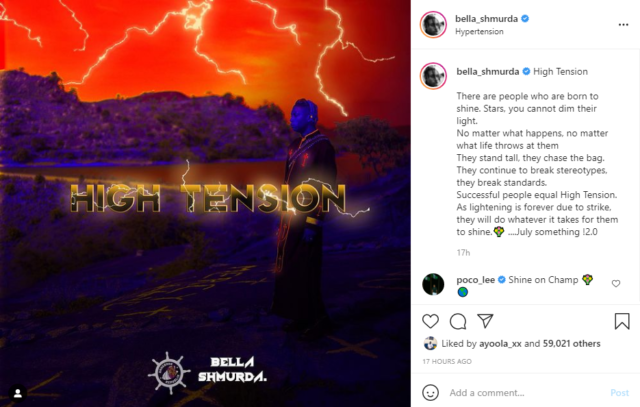Screen dimensions: 640x407
Task: Like the post with the heart icon
Action: (430, 321)
